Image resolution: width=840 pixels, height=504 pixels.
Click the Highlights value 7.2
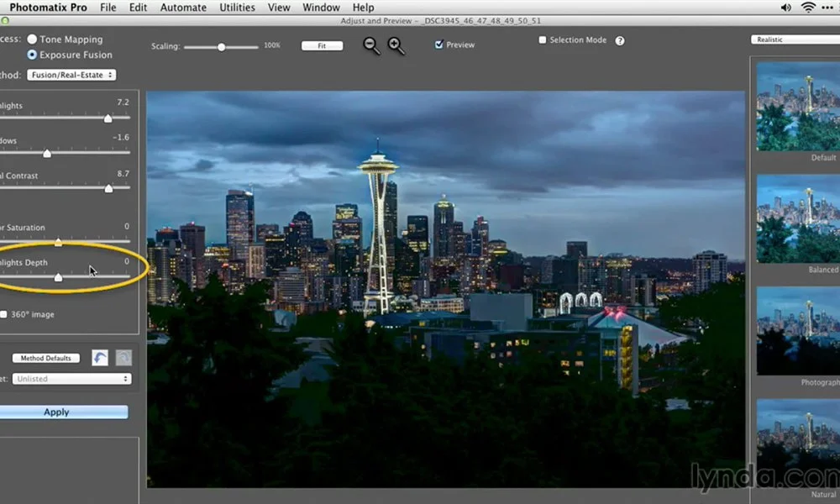[x=123, y=102]
